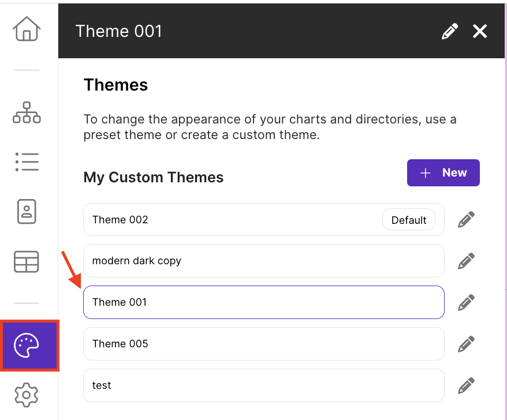Click the Default badge on Theme 002
This screenshot has height=420, width=507.
pos(409,220)
